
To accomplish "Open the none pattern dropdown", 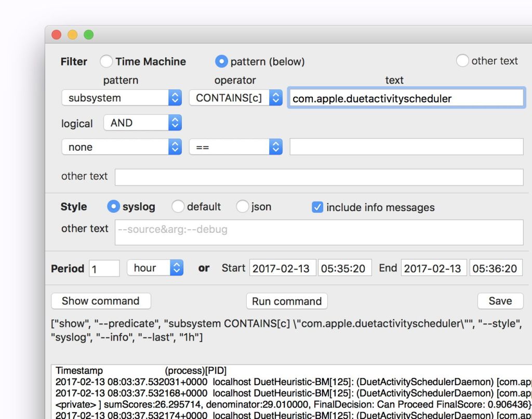I will pyautogui.click(x=122, y=147).
